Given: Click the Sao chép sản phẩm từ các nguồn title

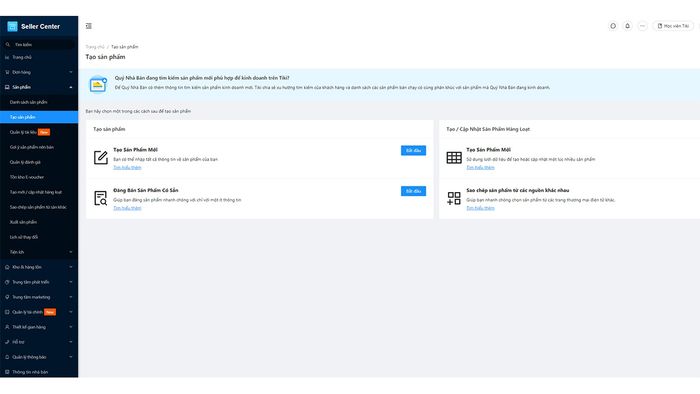Looking at the screenshot, I should 518,190.
